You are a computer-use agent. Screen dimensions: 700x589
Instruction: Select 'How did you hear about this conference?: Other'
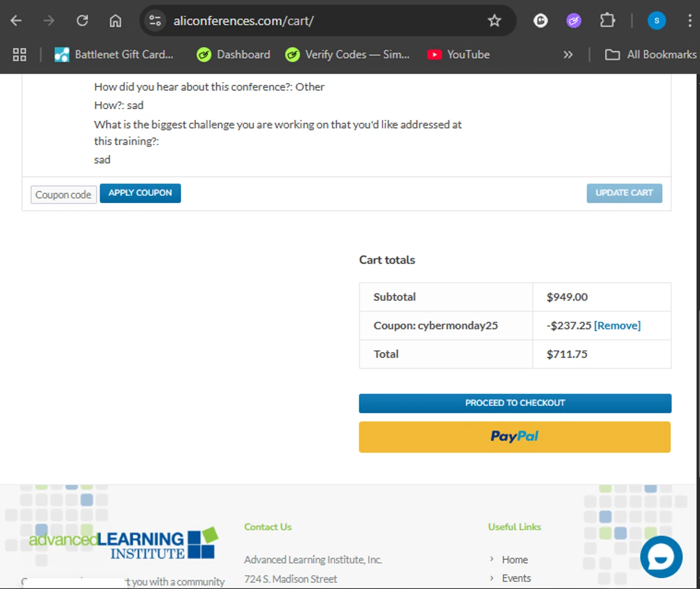point(209,87)
